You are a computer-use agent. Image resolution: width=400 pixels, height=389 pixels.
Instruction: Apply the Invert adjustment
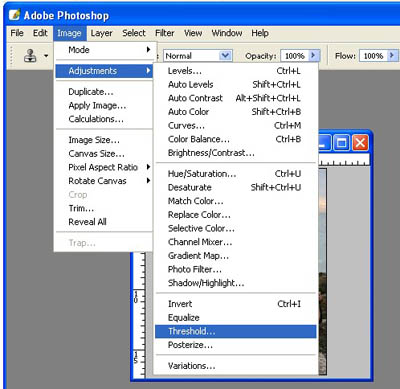[236, 304]
